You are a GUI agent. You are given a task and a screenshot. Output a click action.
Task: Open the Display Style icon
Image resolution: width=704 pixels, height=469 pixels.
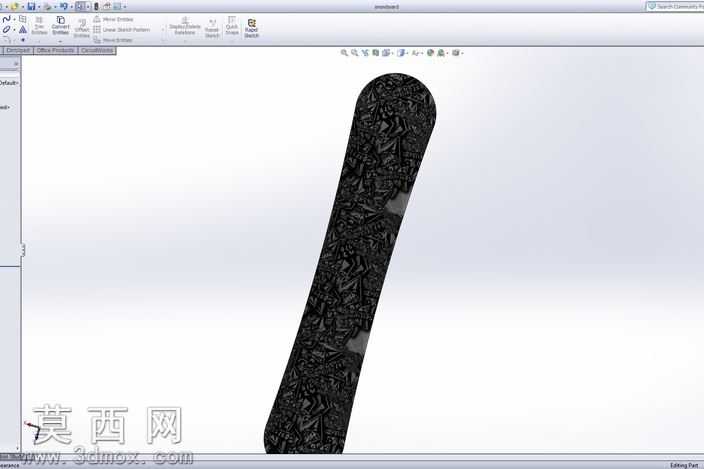tap(401, 53)
